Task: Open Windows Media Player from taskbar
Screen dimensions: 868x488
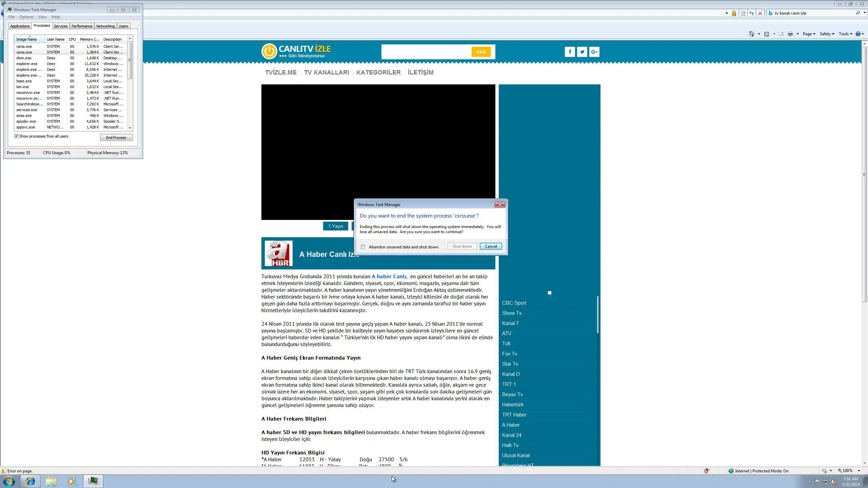Action: pos(72,481)
